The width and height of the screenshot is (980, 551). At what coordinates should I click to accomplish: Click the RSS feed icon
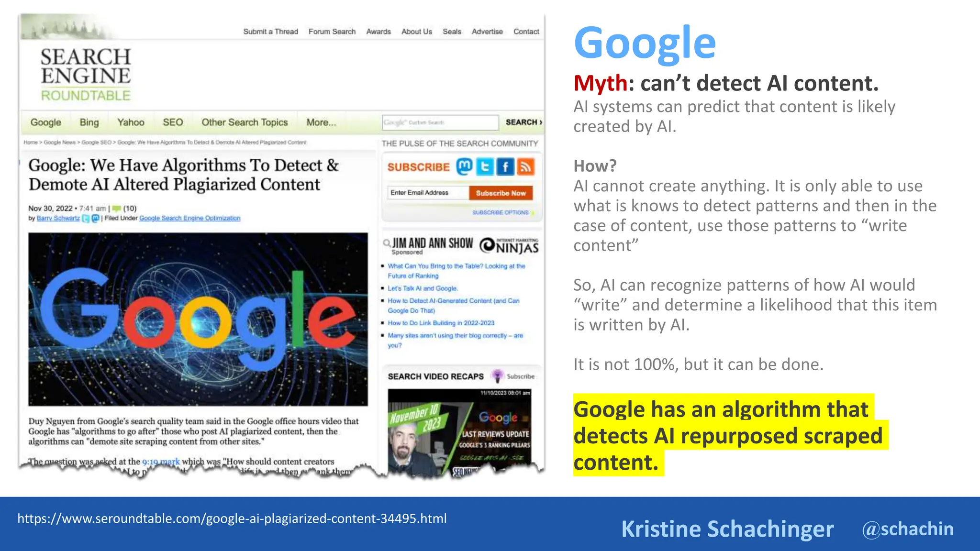525,166
